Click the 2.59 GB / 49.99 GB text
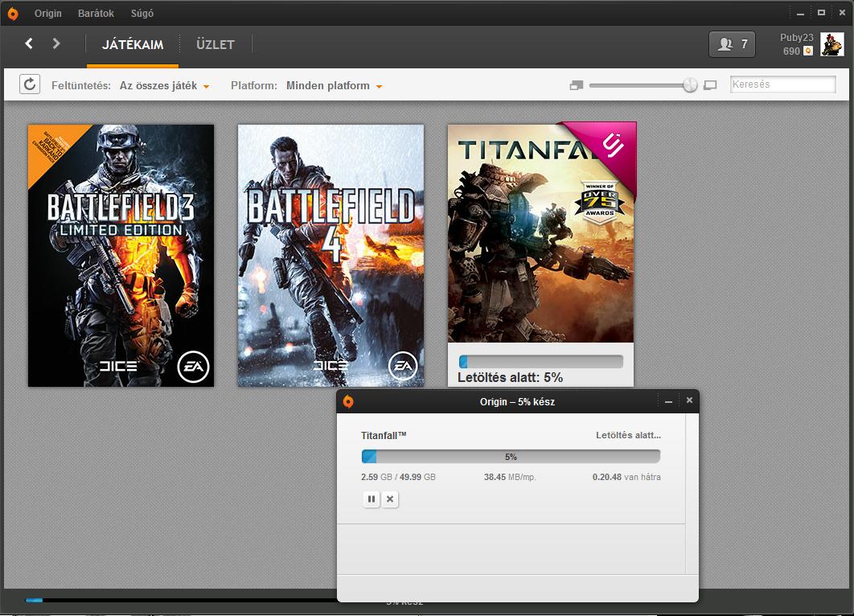The height and width of the screenshot is (616, 854). pyautogui.click(x=398, y=477)
